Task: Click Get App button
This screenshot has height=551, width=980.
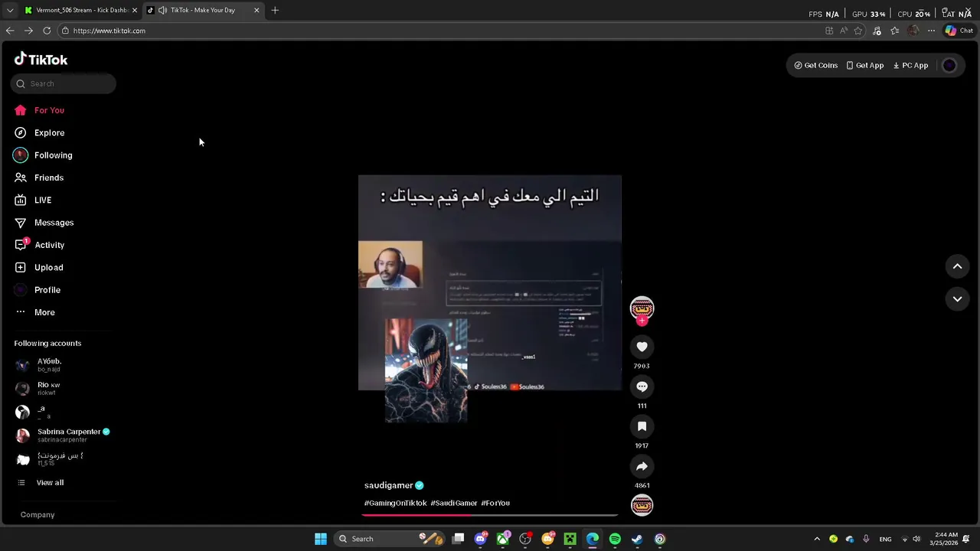Action: tap(865, 66)
